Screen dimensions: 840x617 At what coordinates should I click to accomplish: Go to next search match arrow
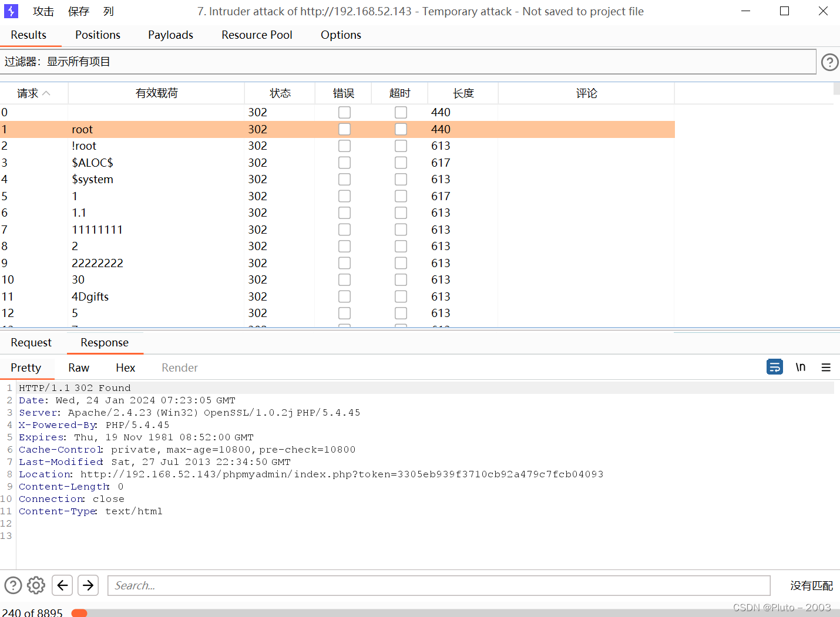click(88, 585)
